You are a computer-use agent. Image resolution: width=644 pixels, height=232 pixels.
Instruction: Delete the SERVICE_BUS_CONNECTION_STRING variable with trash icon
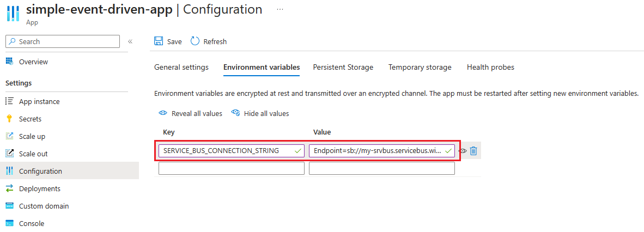(x=473, y=151)
